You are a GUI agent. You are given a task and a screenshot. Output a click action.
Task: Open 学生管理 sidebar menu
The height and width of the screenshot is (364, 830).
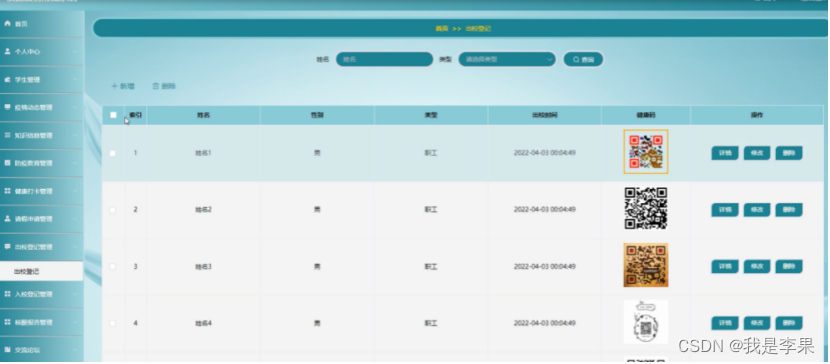coord(41,80)
